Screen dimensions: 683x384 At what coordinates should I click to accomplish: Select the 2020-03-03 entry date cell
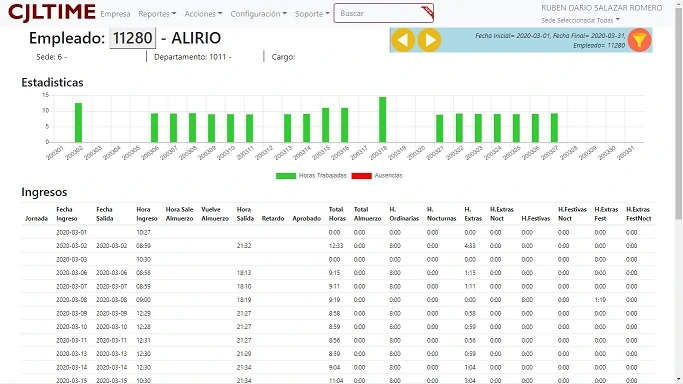[x=71, y=259]
